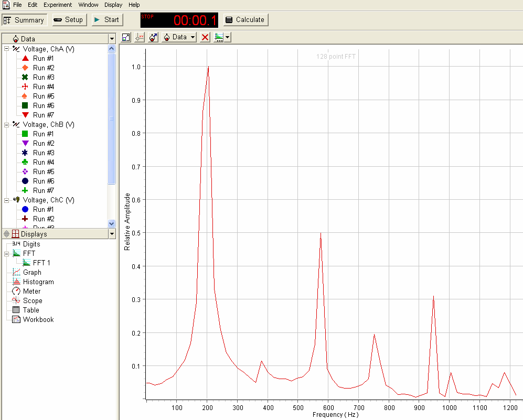523x420 pixels.
Task: Click the Meter display icon
Action: (16, 291)
